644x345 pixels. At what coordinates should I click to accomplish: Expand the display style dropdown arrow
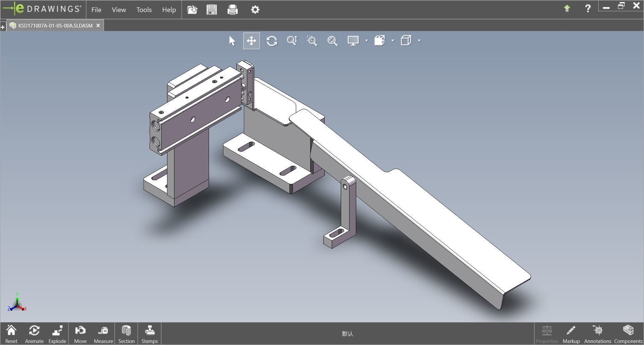[419, 41]
